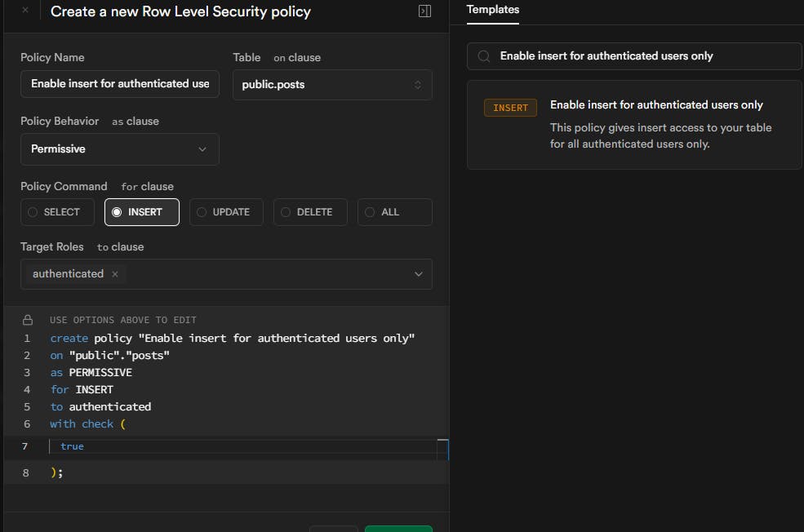The width and height of the screenshot is (804, 532).
Task: Select the INSERT policy command
Action: click(x=142, y=212)
